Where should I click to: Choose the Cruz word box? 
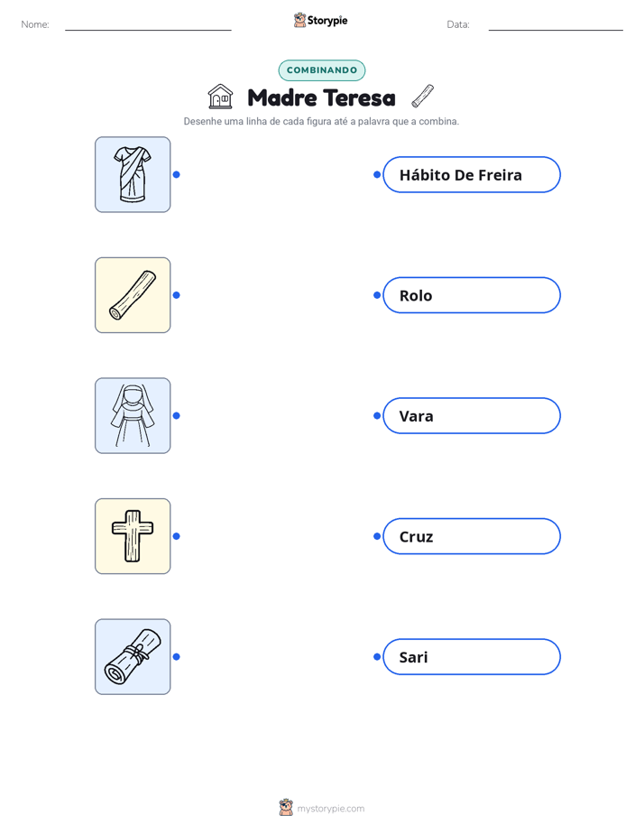coord(472,536)
